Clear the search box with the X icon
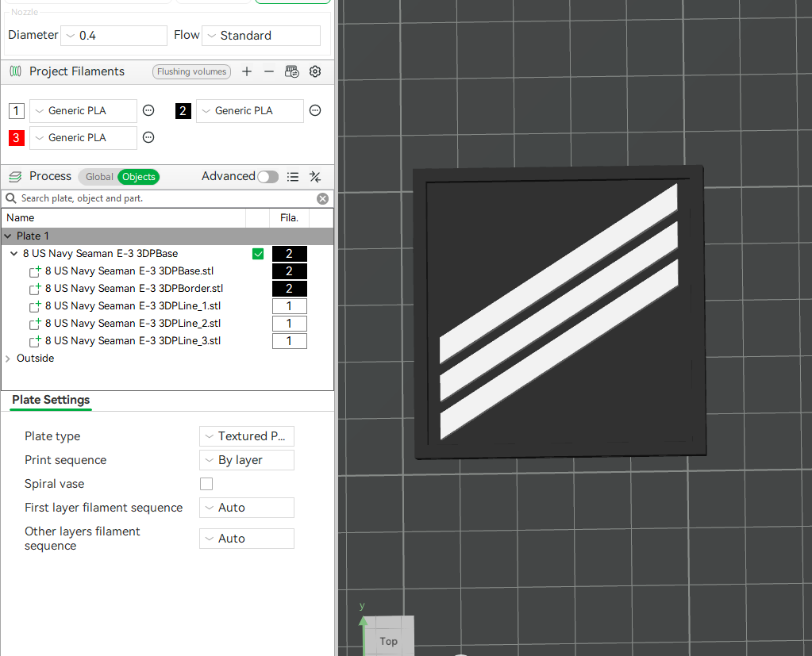 click(322, 198)
